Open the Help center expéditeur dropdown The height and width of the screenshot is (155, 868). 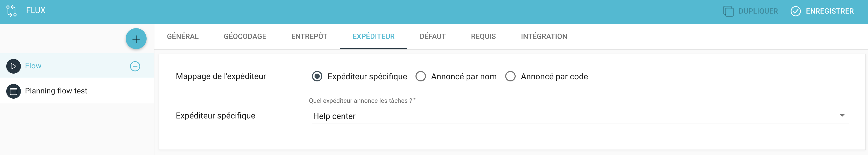tap(580, 116)
